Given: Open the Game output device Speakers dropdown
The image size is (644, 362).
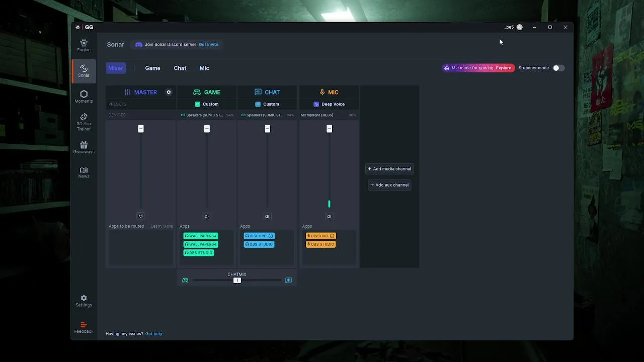Looking at the screenshot, I should tap(207, 115).
